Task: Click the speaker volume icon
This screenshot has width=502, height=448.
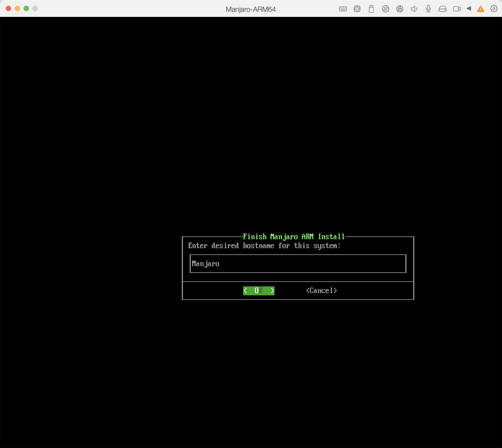Action: tap(414, 9)
